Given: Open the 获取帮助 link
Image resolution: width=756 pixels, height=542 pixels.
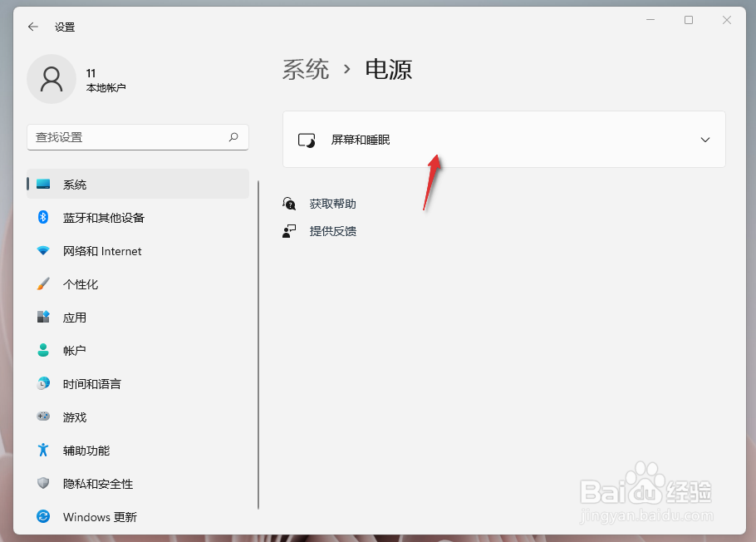Looking at the screenshot, I should [331, 203].
